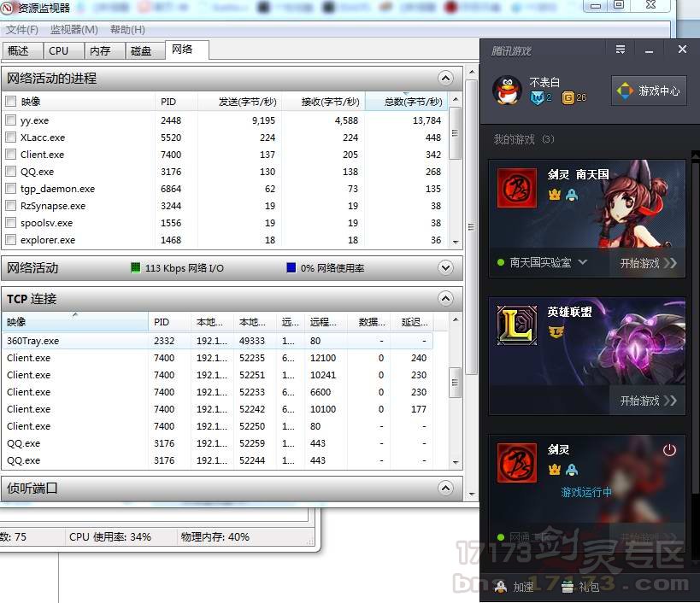Click the blue bell badge on 剑灵 南天国 card

(572, 195)
